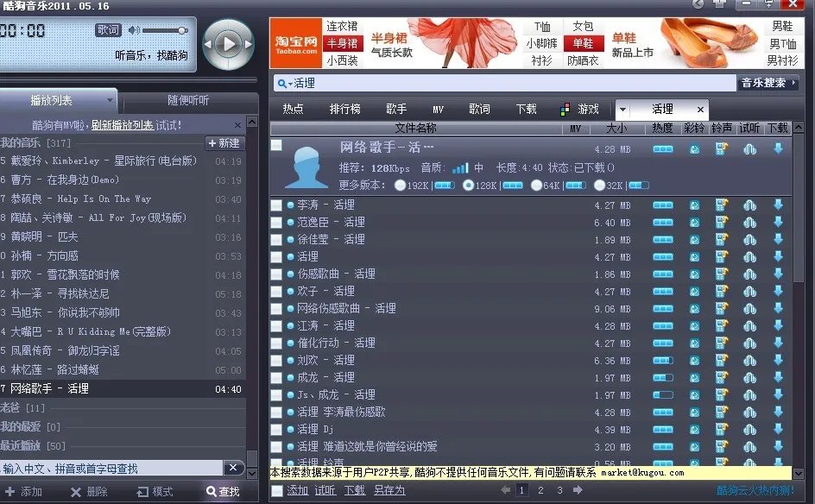The width and height of the screenshot is (815, 504).
Task: Click the select-all checkbox in the file list header
Action: 278,129
